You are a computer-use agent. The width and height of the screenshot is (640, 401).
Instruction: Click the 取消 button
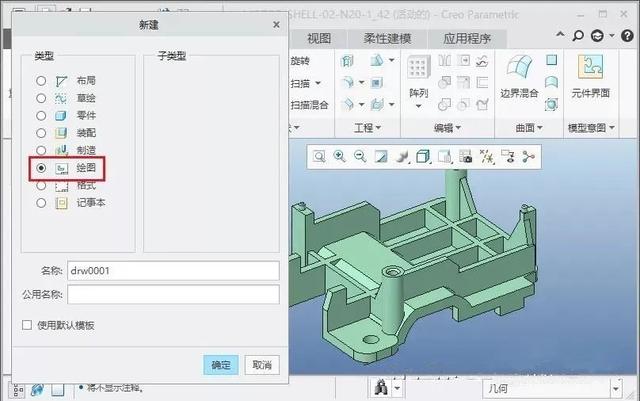[262, 365]
